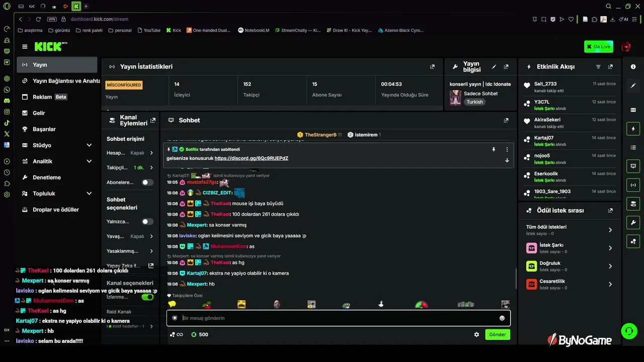
Task: Open the pinned message three-dot menu
Action: click(507, 149)
